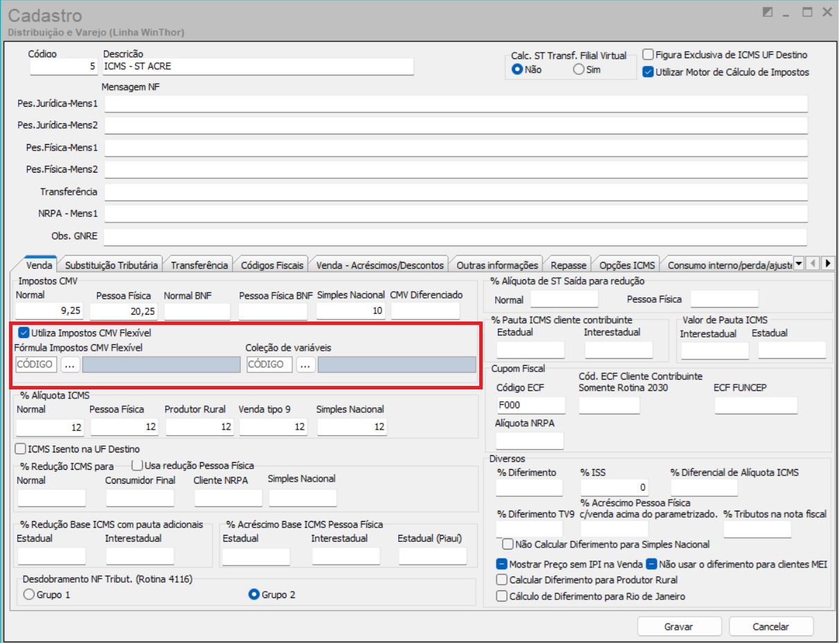Screen dimensions: 840x643
Task: Click the Pes.Física-Mens1 field
Action: [456, 148]
